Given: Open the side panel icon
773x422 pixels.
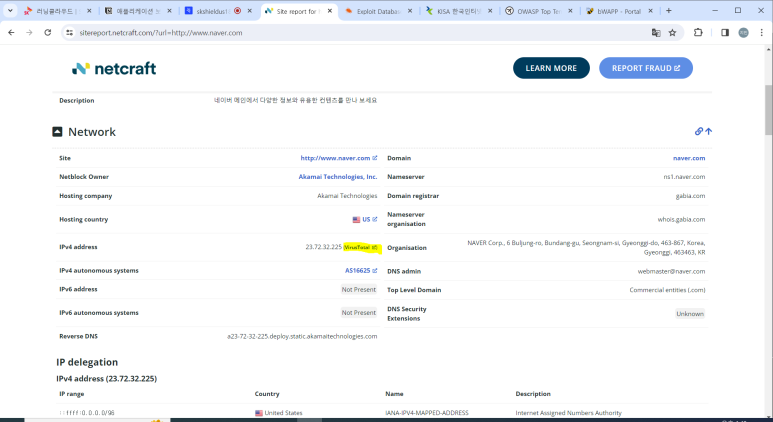Looking at the screenshot, I should tap(725, 33).
